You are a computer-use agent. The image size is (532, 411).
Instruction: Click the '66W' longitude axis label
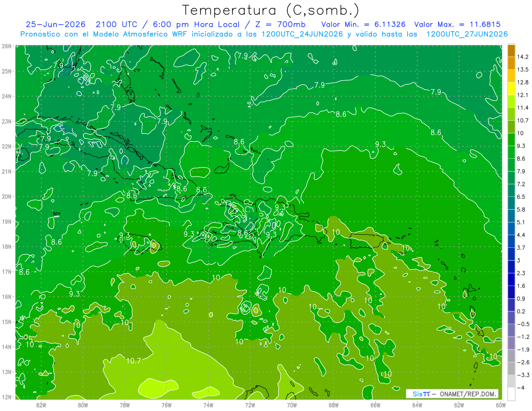tap(375, 405)
